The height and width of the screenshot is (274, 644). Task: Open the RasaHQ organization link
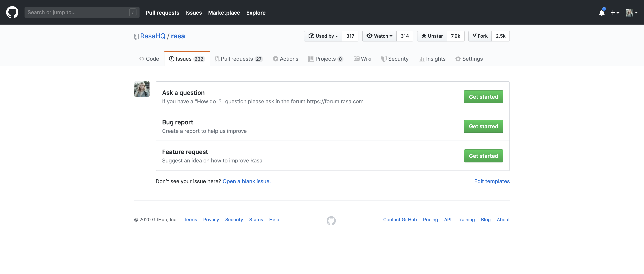153,36
